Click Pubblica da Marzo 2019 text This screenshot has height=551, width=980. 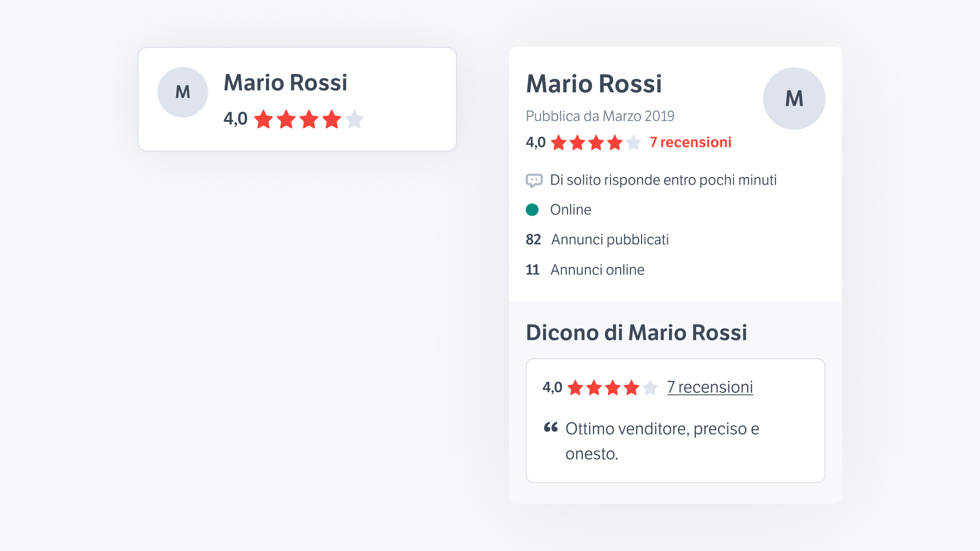[600, 116]
